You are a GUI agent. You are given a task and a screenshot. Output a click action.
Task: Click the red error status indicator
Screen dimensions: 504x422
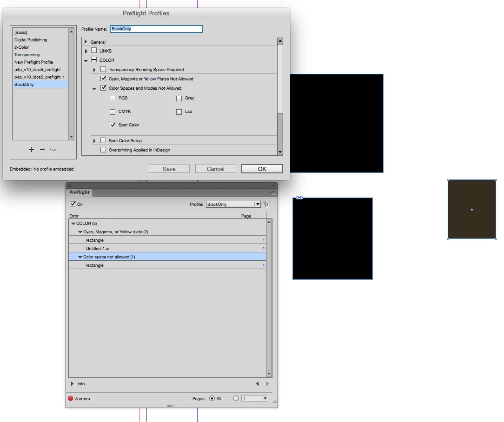(71, 398)
